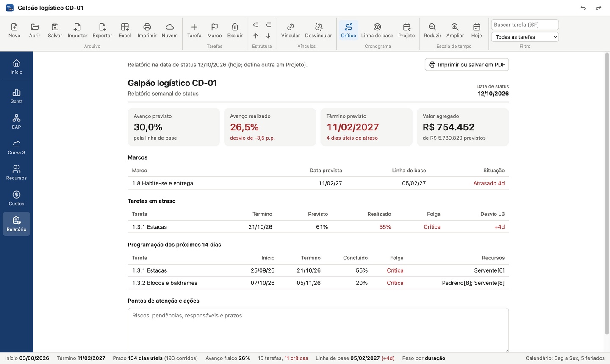Show the Curva S view
The height and width of the screenshot is (364, 610).
point(17,147)
